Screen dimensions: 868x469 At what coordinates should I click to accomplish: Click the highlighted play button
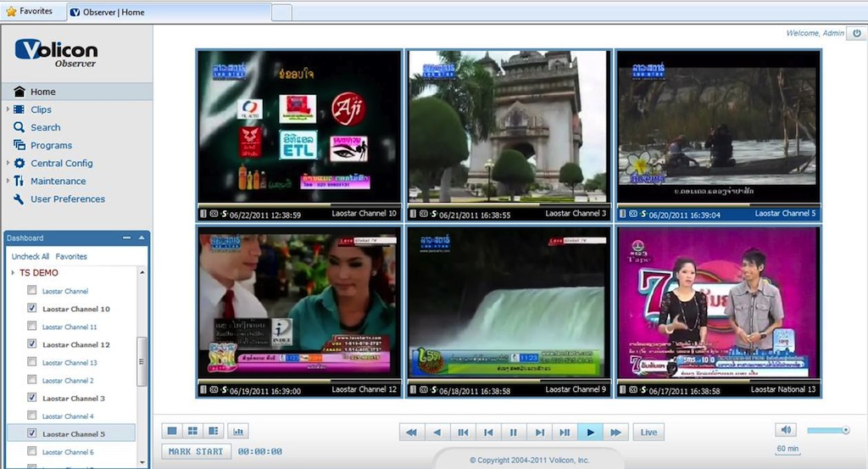(590, 433)
